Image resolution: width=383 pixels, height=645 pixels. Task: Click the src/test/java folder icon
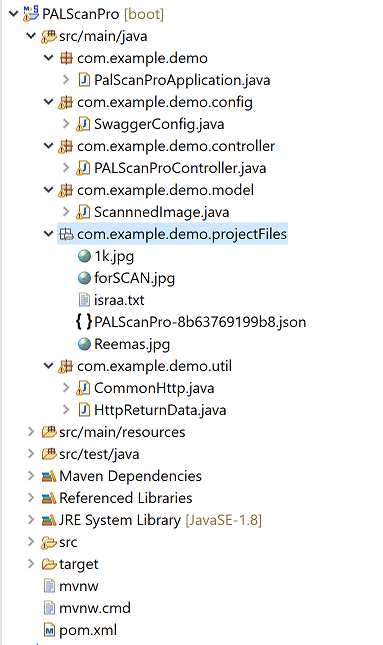(x=49, y=454)
